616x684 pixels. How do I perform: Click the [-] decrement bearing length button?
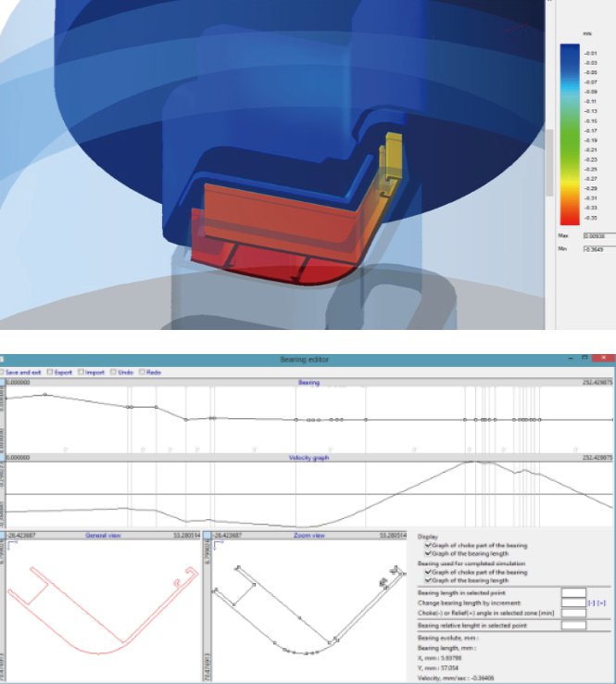click(x=592, y=602)
